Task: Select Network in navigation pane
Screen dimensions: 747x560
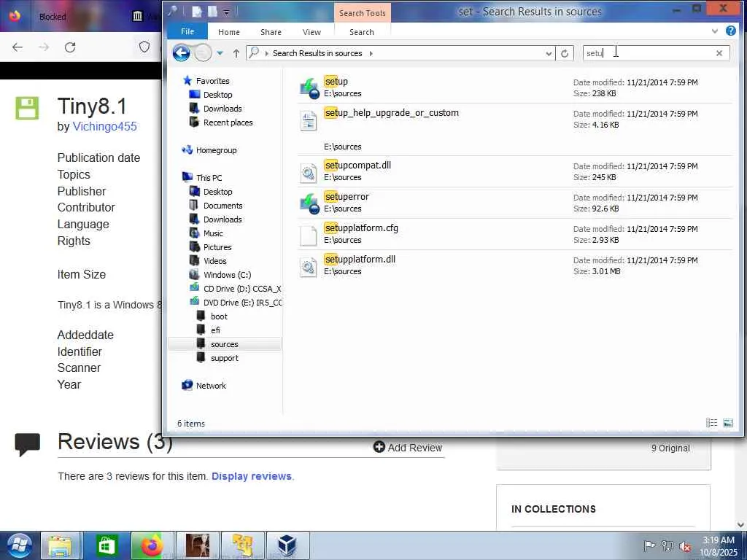Action: 211,386
